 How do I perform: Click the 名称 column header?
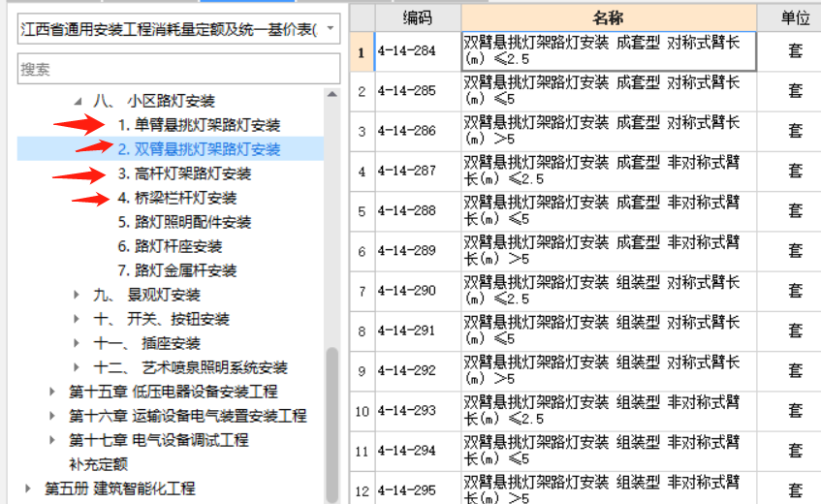click(x=609, y=17)
